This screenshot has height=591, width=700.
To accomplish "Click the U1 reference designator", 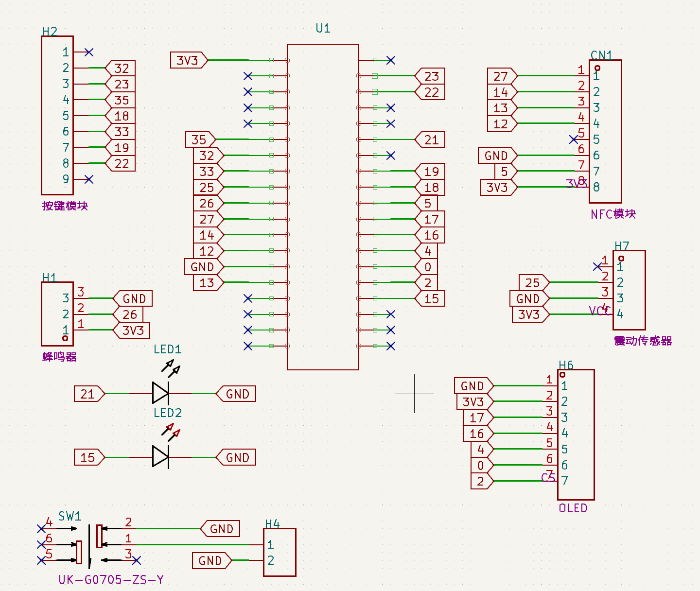I will click(323, 28).
